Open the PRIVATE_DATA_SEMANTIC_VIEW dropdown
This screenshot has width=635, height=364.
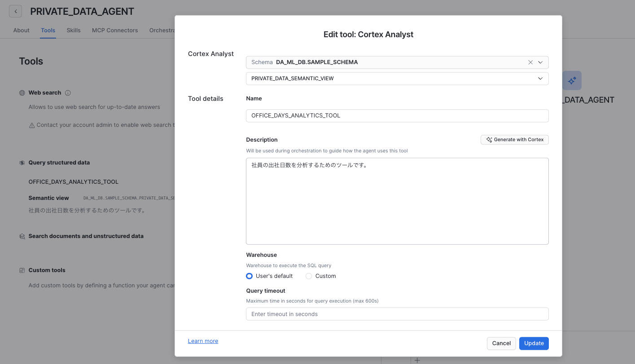397,78
